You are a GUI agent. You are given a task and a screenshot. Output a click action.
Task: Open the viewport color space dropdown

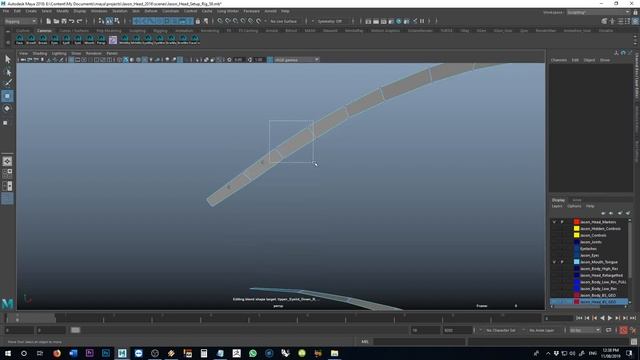pos(297,60)
